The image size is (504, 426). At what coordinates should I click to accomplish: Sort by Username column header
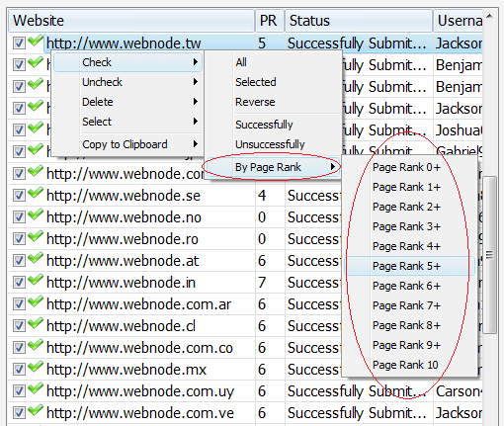459,21
